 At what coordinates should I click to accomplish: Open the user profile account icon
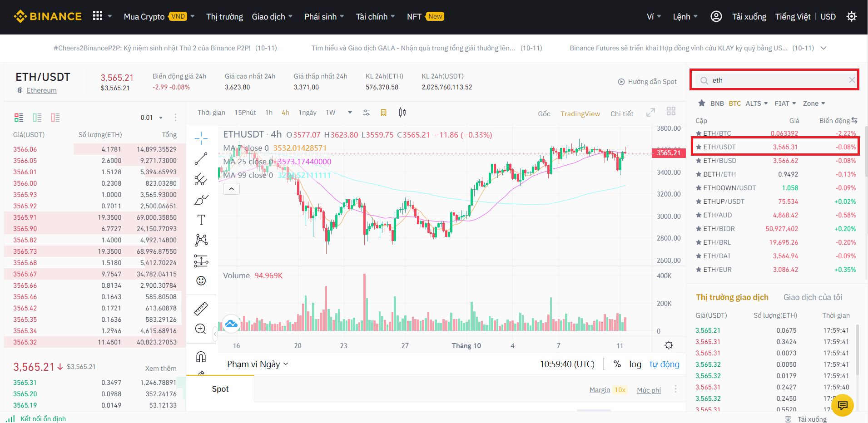pyautogui.click(x=716, y=16)
